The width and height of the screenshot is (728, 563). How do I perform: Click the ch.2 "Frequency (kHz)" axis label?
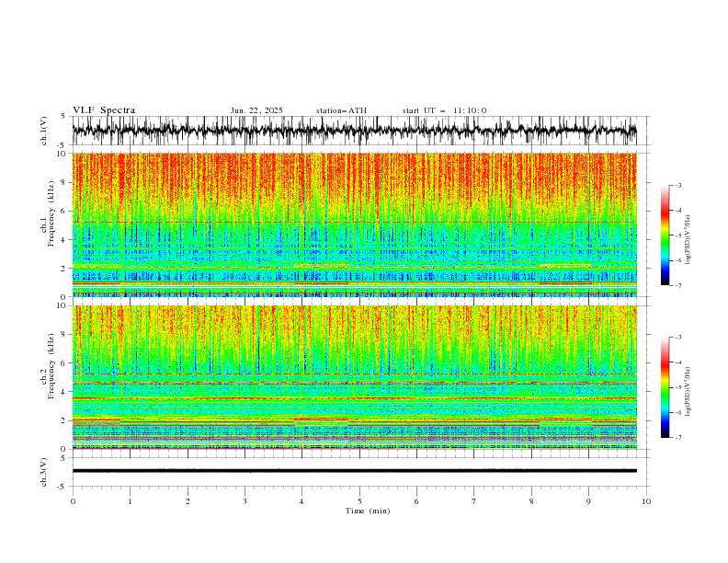[51, 366]
